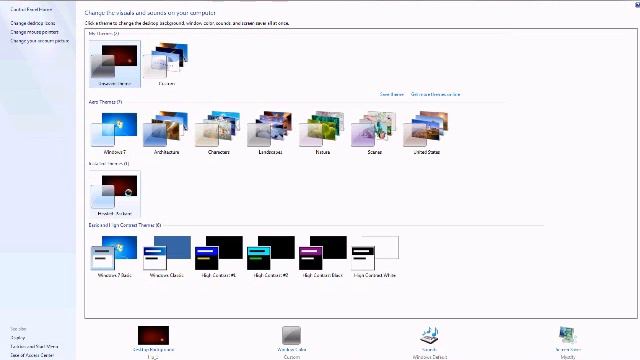Select the Unsaved Theme thumbnail
Viewport: 640px width, 360px height.
[x=115, y=64]
